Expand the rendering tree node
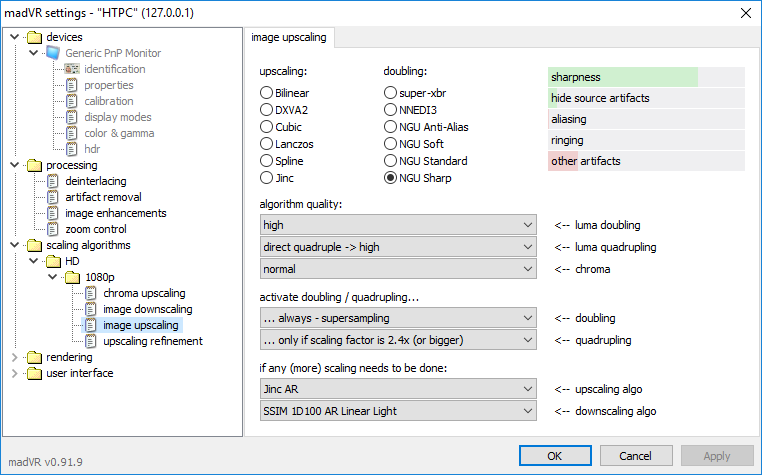Screen dimensions: 762x475 point(15,357)
